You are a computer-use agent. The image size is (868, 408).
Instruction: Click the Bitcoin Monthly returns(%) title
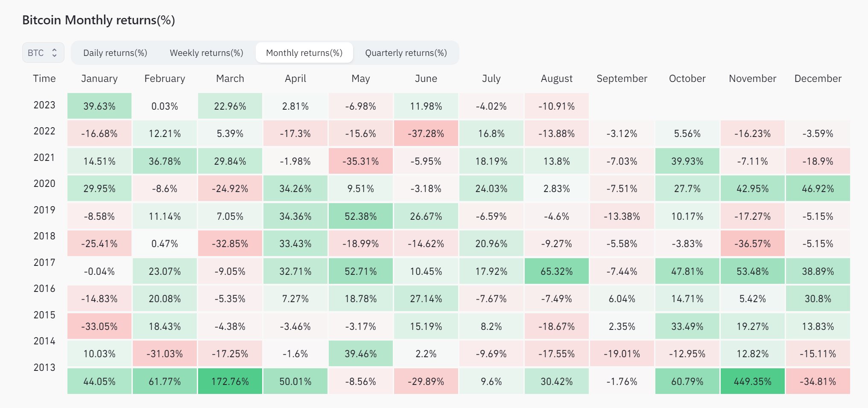pyautogui.click(x=99, y=20)
